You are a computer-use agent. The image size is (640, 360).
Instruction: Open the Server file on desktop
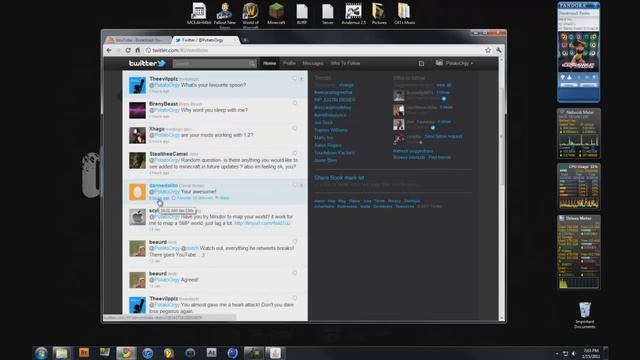pyautogui.click(x=328, y=14)
